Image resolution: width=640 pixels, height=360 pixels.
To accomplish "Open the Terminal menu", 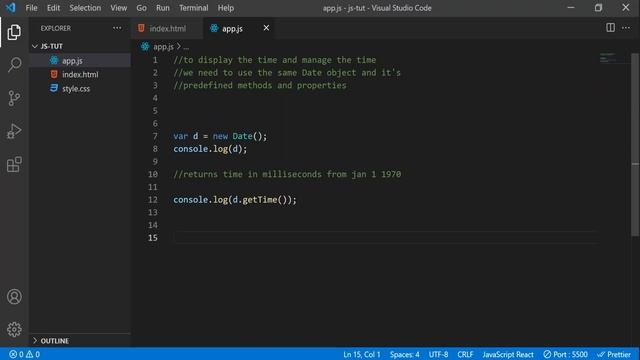I will pos(193,8).
